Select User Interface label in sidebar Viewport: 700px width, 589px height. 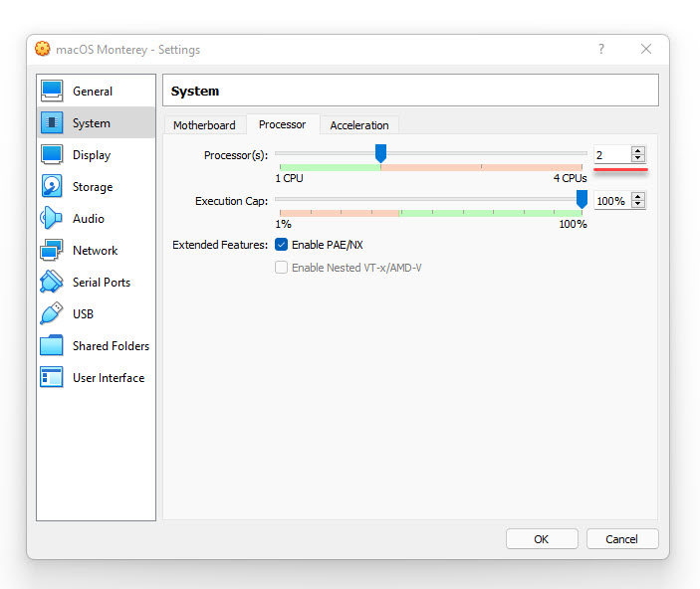(109, 378)
